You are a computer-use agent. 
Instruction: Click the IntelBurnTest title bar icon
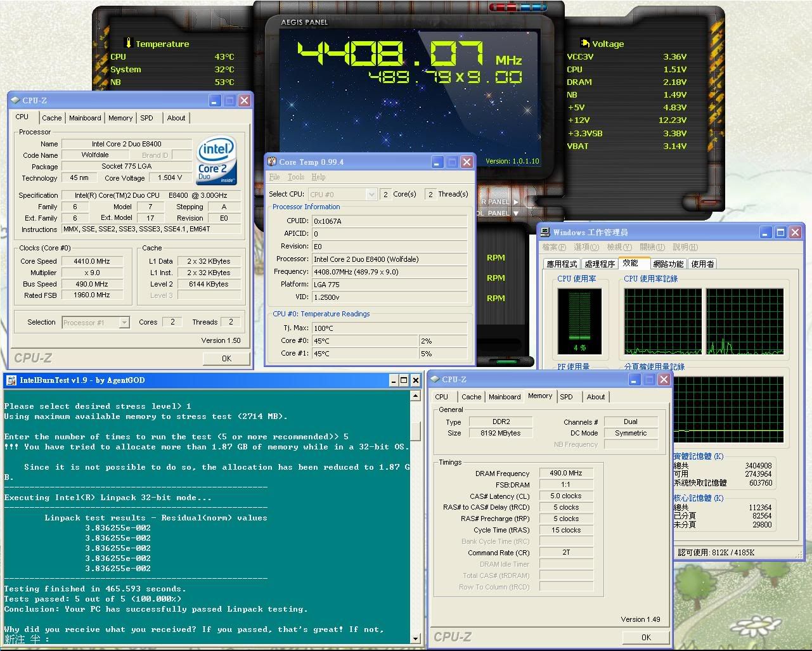pos(11,380)
